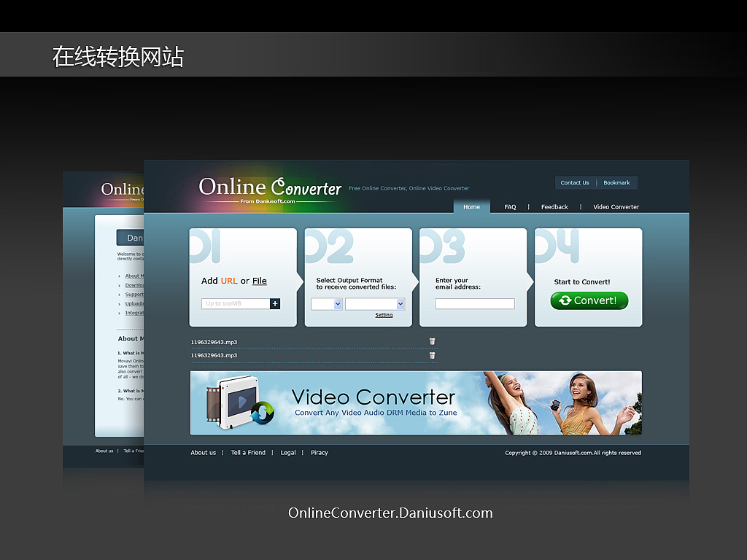Click the Contact Us button

coord(575,182)
